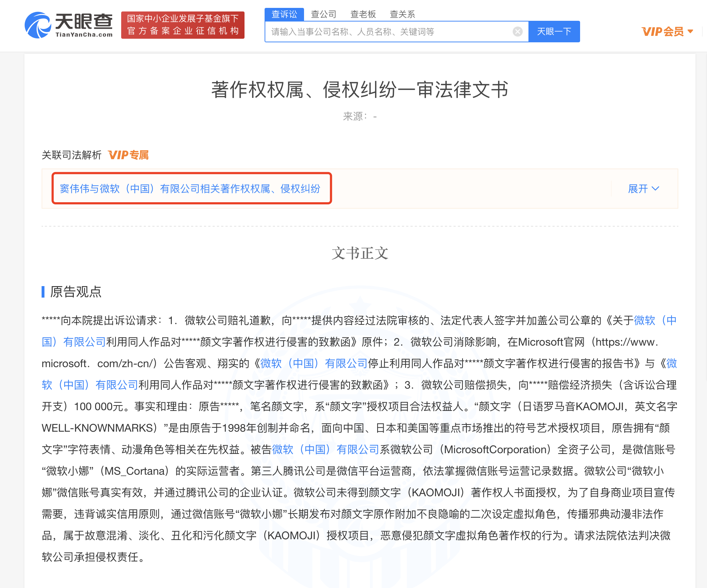Open the 微软(中国)有限公司 link after 被告
707x588 pixels.
point(325,449)
